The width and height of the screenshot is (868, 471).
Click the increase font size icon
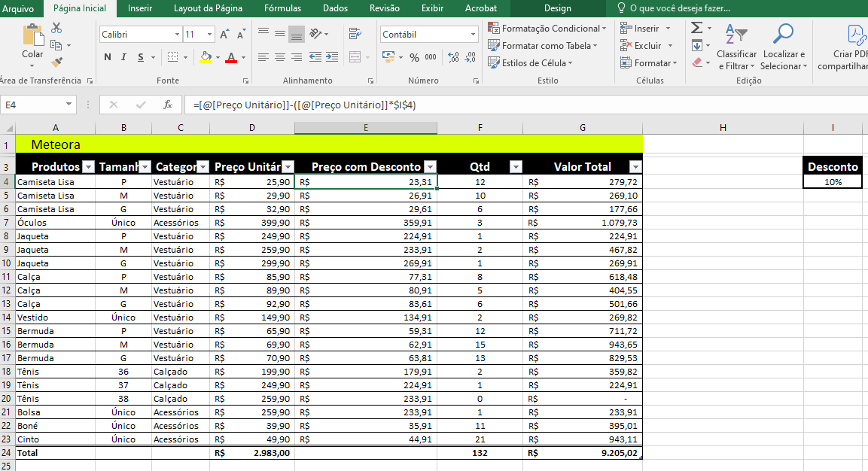click(224, 35)
